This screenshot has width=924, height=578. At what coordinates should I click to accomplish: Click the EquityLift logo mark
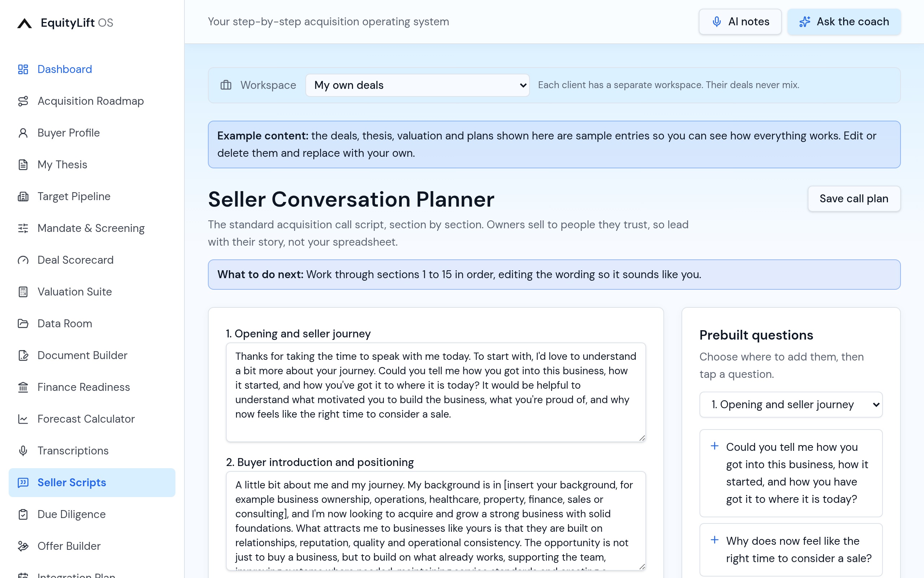pos(25,23)
